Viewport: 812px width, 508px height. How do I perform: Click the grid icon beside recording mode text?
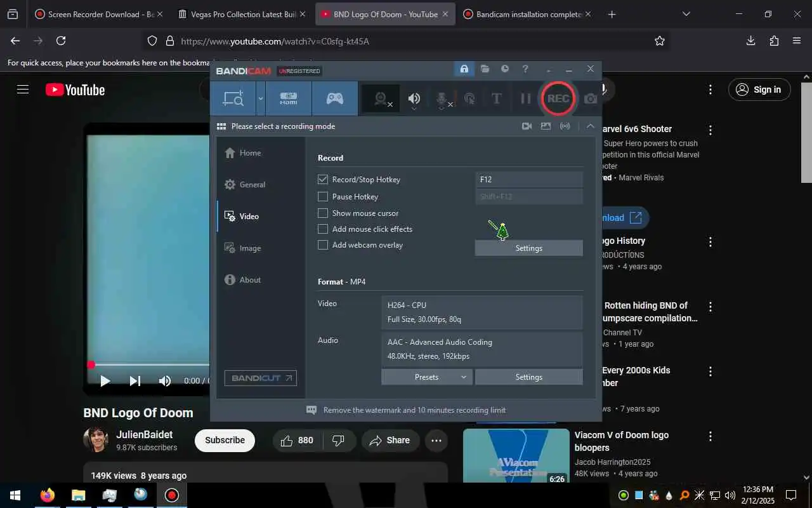pos(221,126)
